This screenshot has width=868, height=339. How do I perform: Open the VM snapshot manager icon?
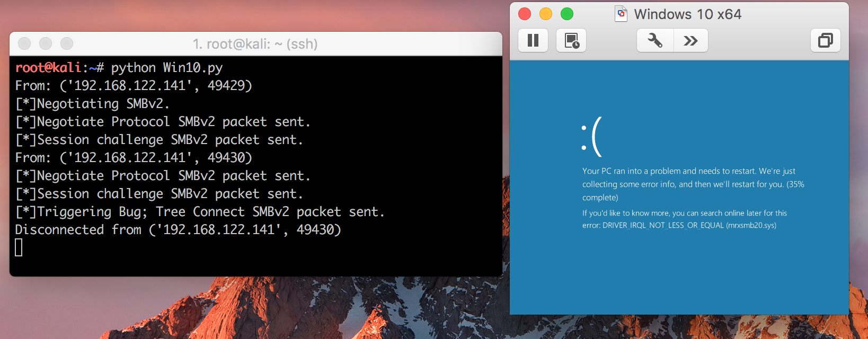571,40
